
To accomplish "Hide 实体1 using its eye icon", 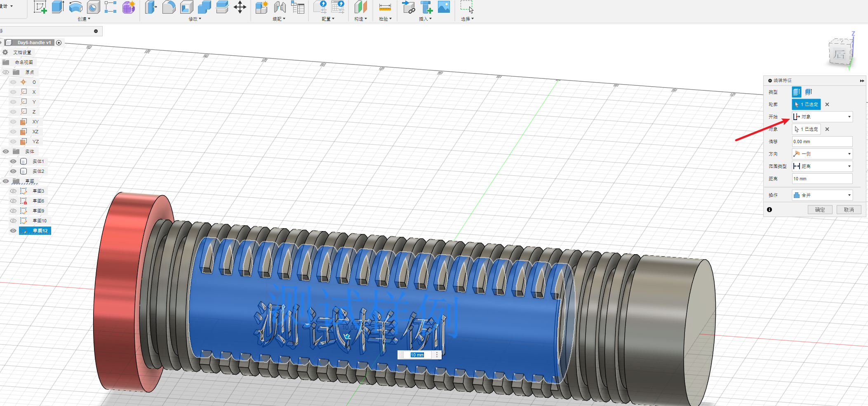I will tap(13, 161).
